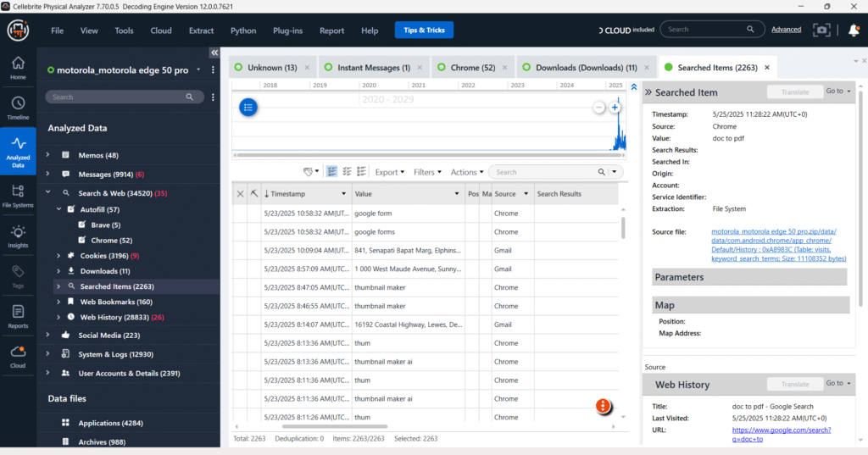Open the Timestamp column filter dropdown
The image size is (868, 455).
tap(344, 194)
